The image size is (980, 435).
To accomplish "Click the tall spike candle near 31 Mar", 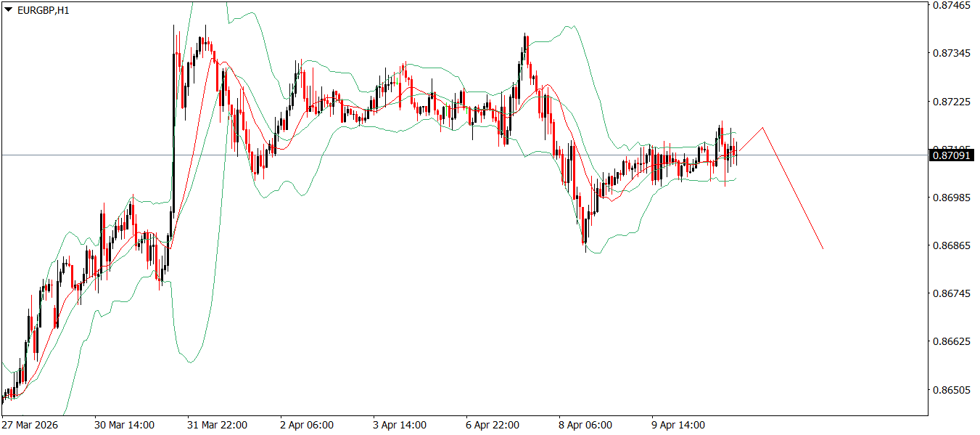I will (x=174, y=109).
